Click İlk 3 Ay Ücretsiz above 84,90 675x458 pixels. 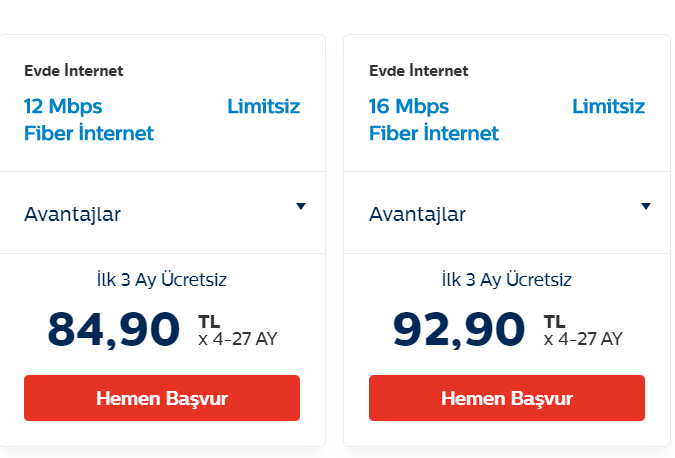click(162, 280)
